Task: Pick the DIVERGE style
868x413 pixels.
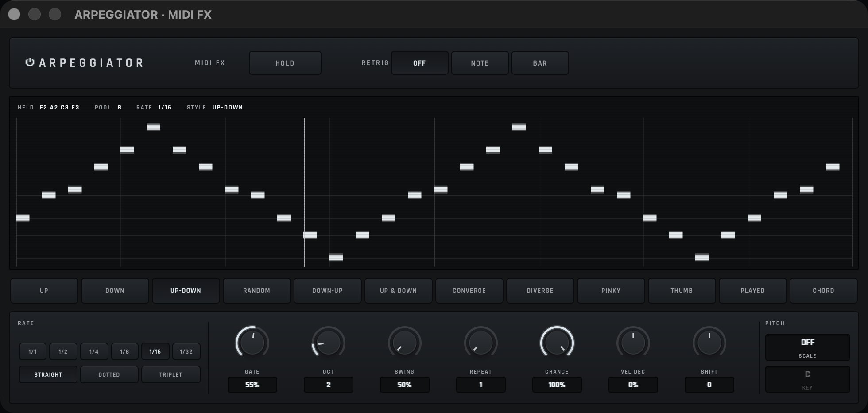Action: tap(540, 291)
